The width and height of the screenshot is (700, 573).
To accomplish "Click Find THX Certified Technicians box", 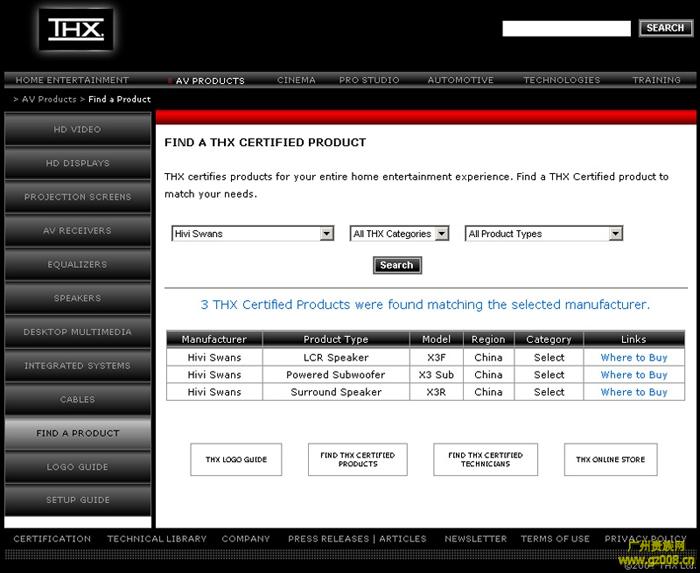I will click(x=485, y=459).
